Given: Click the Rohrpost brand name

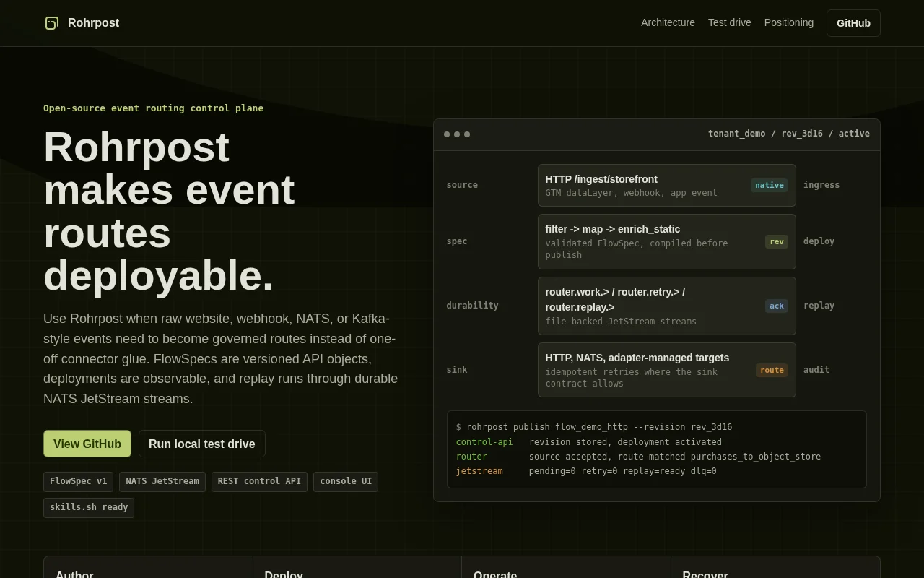Looking at the screenshot, I should [x=93, y=23].
